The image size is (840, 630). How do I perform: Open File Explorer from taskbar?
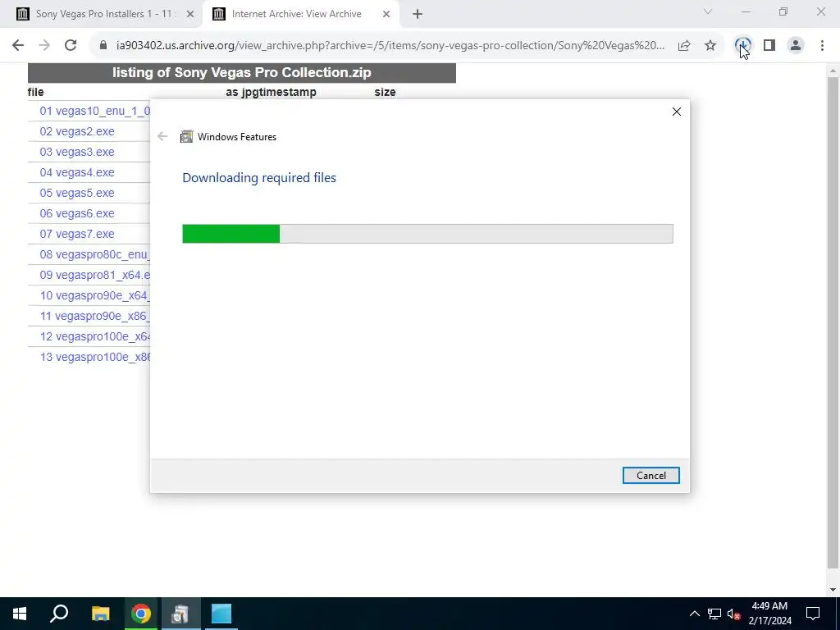[x=100, y=614]
